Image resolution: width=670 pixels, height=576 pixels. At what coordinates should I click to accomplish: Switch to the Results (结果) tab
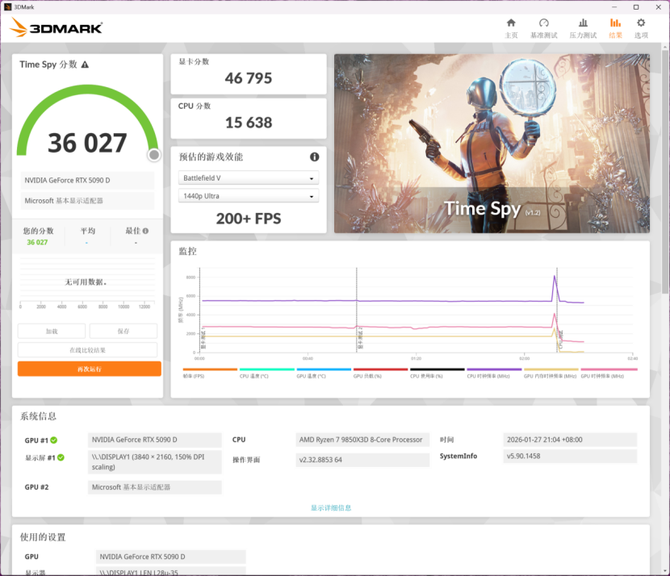[x=615, y=27]
